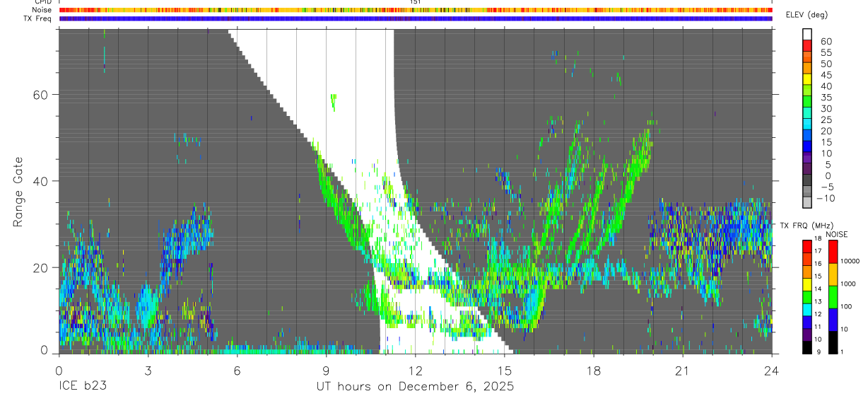Image resolution: width=868 pixels, height=401 pixels.
Task: Click the green 100–1000 NOISE colorbar segment
Action: click(x=833, y=296)
